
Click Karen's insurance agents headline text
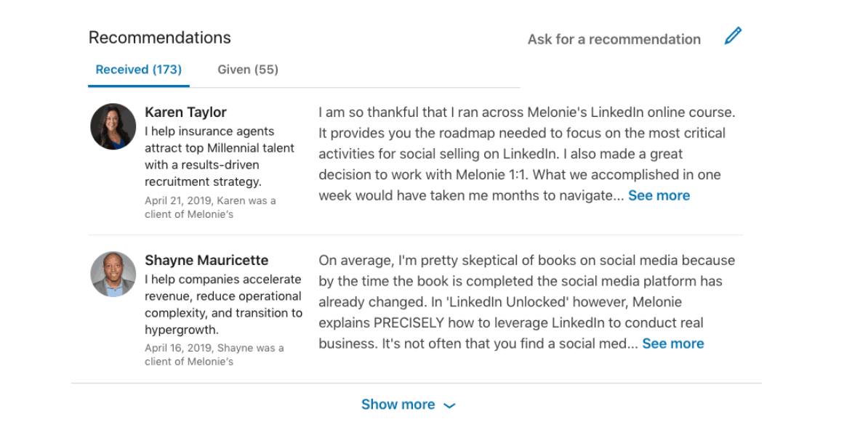click(220, 157)
